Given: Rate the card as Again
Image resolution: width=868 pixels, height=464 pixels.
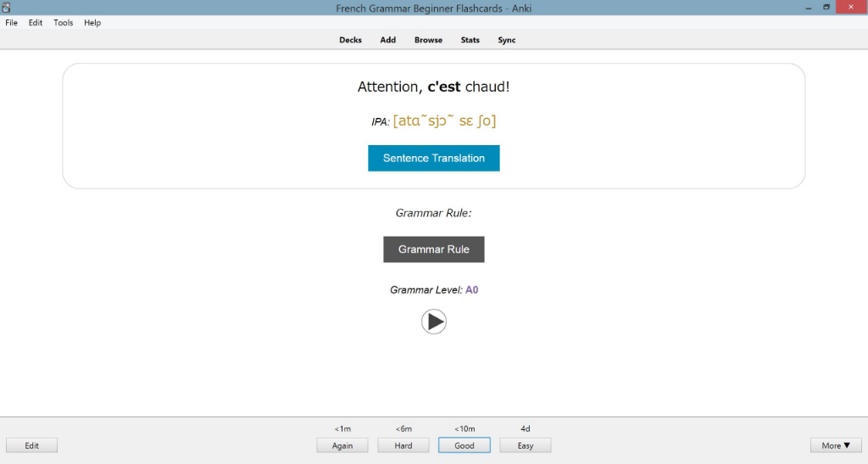Looking at the screenshot, I should click(342, 445).
